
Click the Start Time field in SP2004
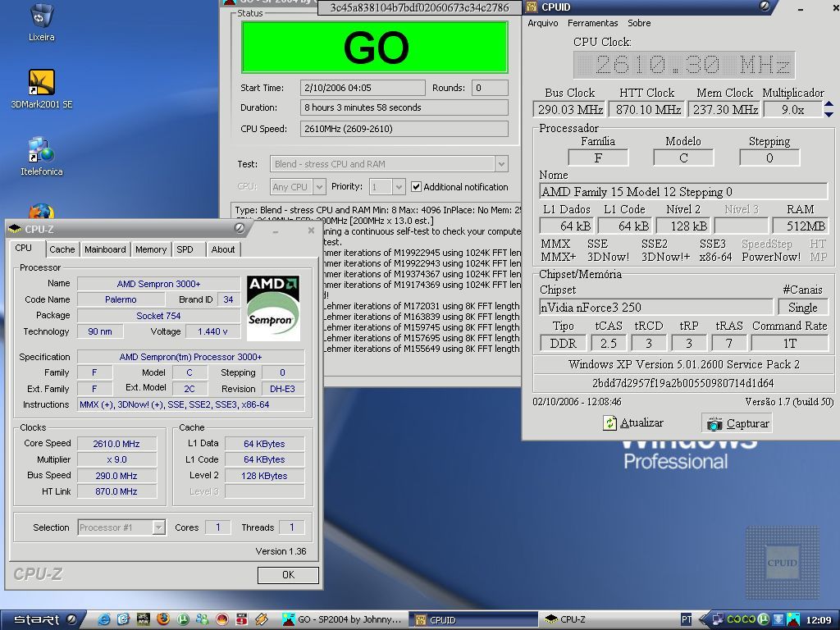tap(363, 88)
